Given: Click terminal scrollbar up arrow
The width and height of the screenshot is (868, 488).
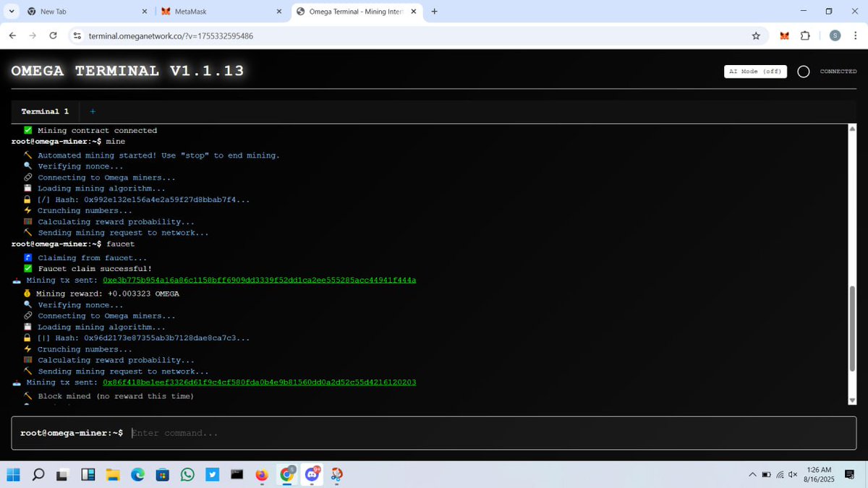Looking at the screenshot, I should click(x=852, y=129).
